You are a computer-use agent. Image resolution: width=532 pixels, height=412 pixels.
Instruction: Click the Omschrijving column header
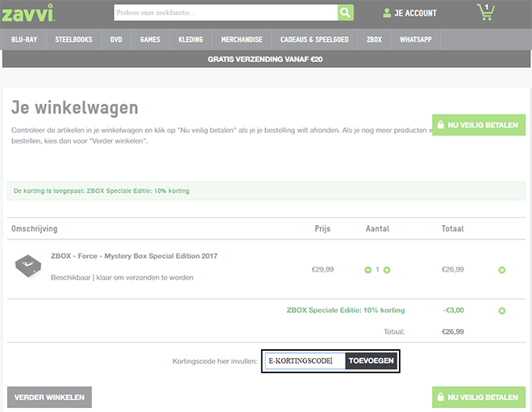35,229
